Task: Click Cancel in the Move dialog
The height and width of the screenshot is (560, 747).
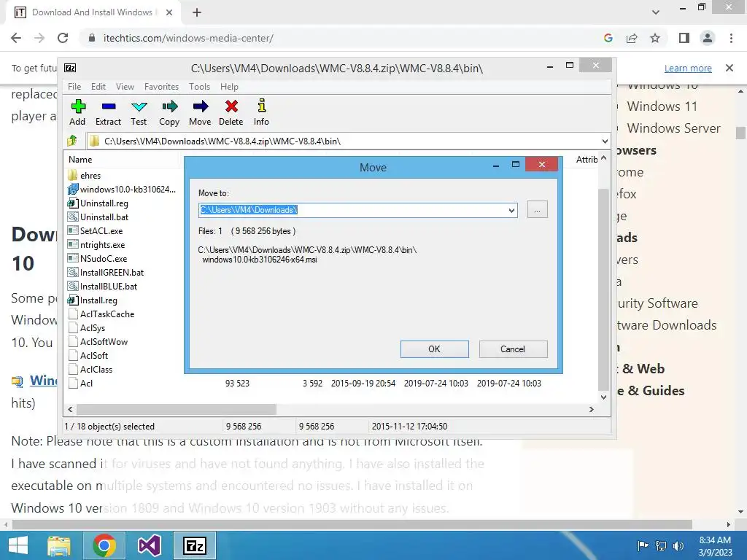Action: (513, 349)
